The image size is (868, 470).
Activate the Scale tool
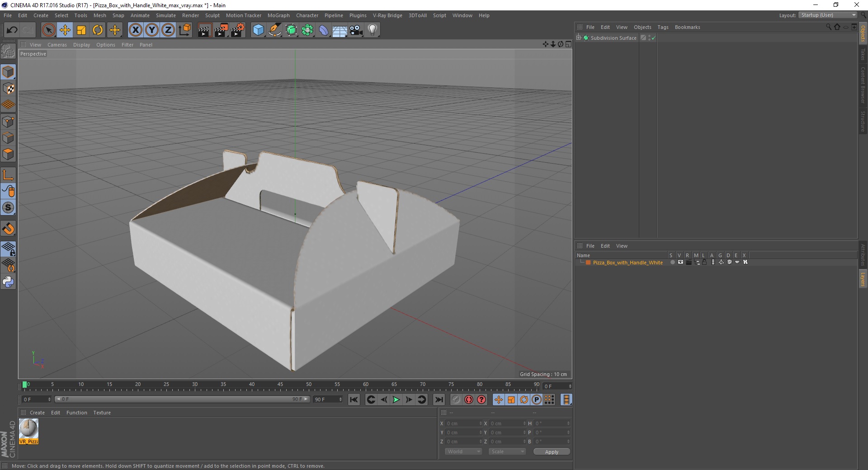click(x=81, y=30)
